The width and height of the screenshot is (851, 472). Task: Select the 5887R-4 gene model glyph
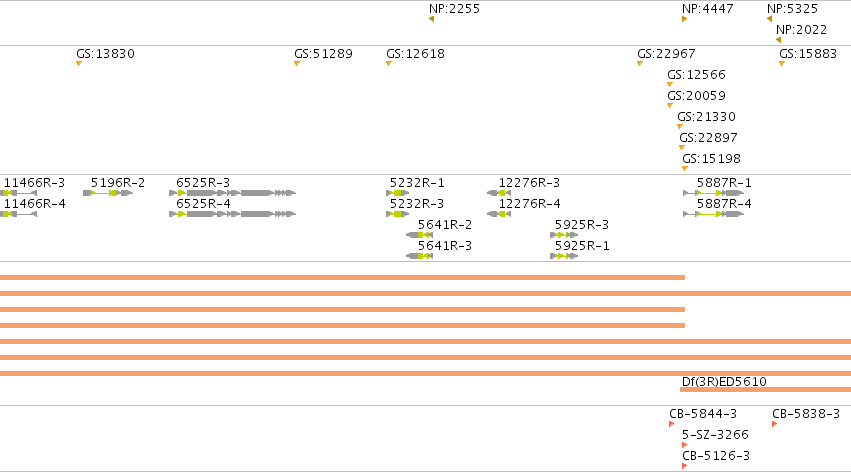click(714, 214)
